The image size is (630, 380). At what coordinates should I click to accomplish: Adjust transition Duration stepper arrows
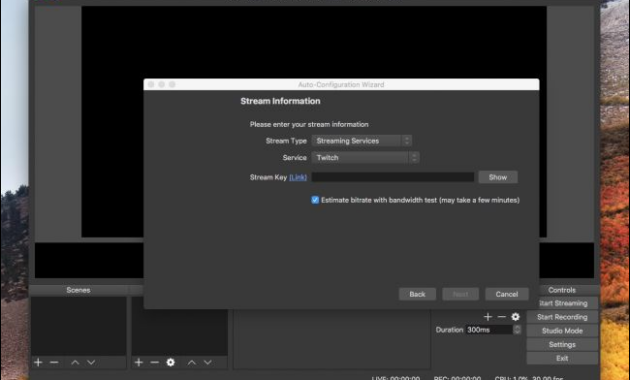517,330
